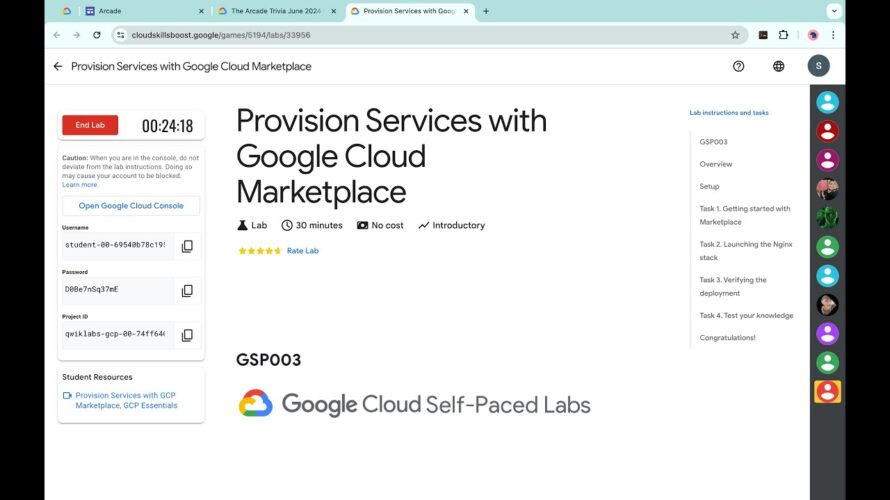Click the 30 minutes duration label
This screenshot has height=500, width=890.
[312, 225]
